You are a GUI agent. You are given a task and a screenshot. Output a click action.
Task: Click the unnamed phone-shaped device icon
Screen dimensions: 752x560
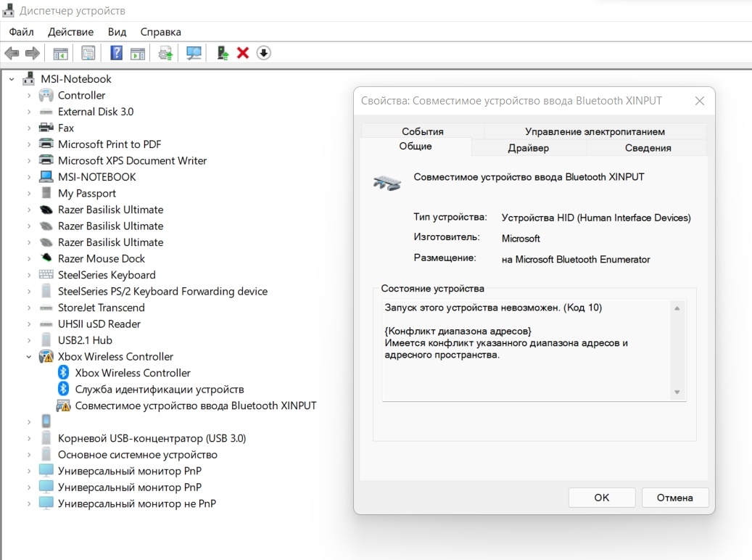tap(46, 421)
